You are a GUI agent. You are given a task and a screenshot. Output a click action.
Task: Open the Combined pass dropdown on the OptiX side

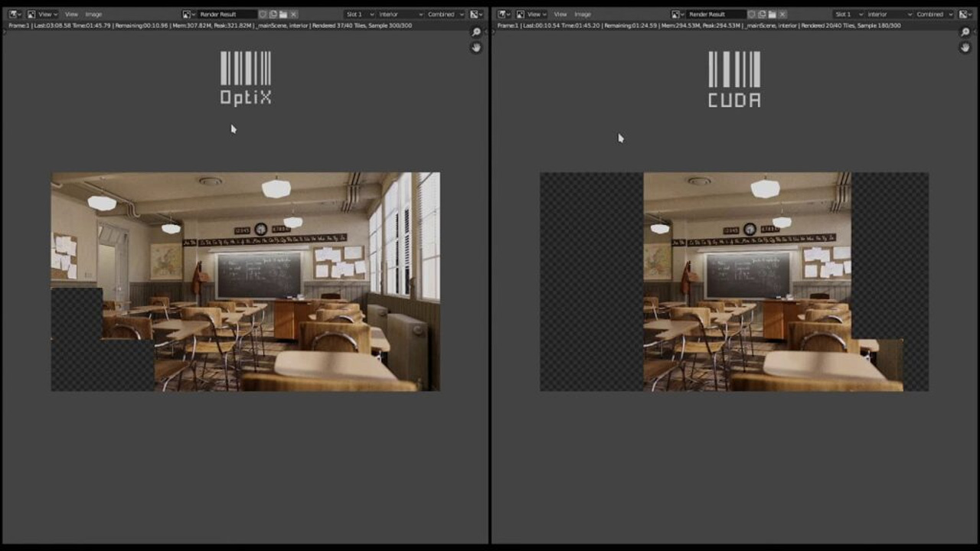coord(444,14)
